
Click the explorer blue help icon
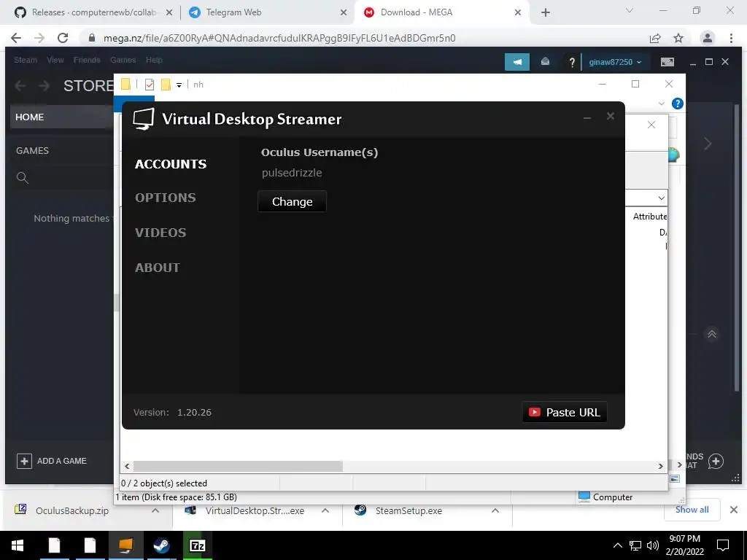678,104
